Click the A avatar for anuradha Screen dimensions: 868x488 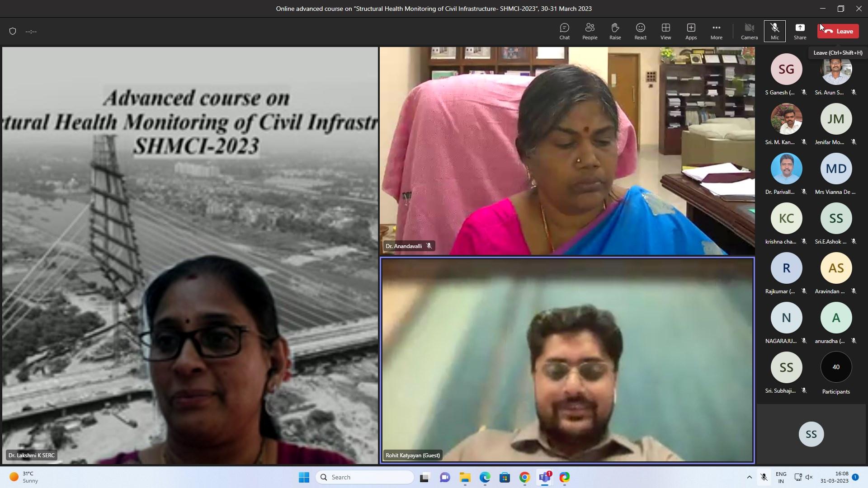pyautogui.click(x=836, y=318)
